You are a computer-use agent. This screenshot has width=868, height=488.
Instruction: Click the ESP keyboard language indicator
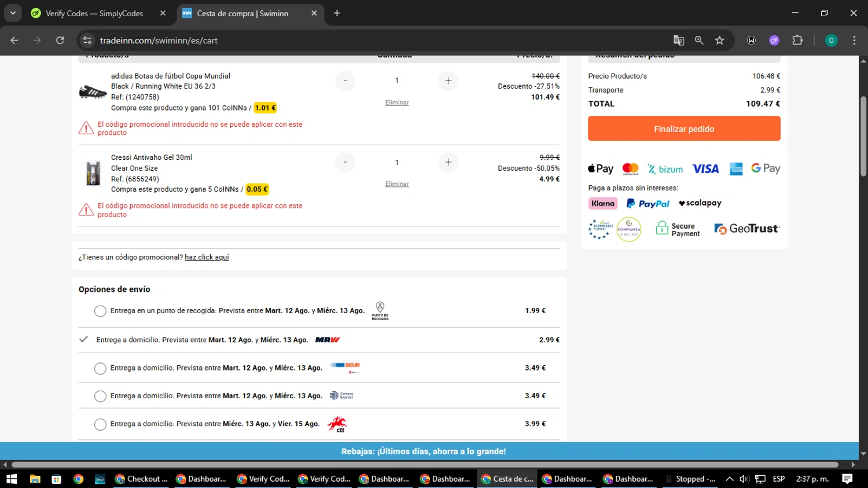coord(779,479)
